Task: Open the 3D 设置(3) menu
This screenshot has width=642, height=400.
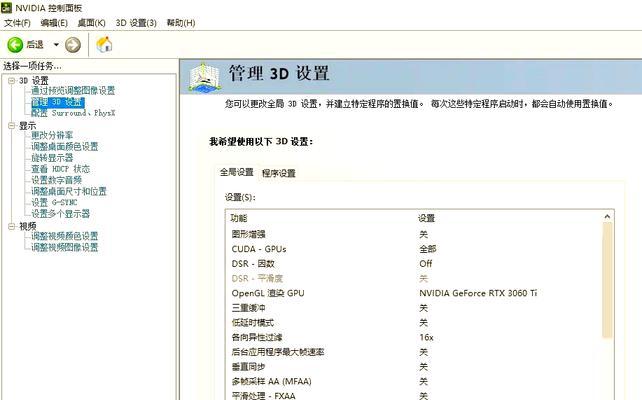Action: (x=136, y=23)
